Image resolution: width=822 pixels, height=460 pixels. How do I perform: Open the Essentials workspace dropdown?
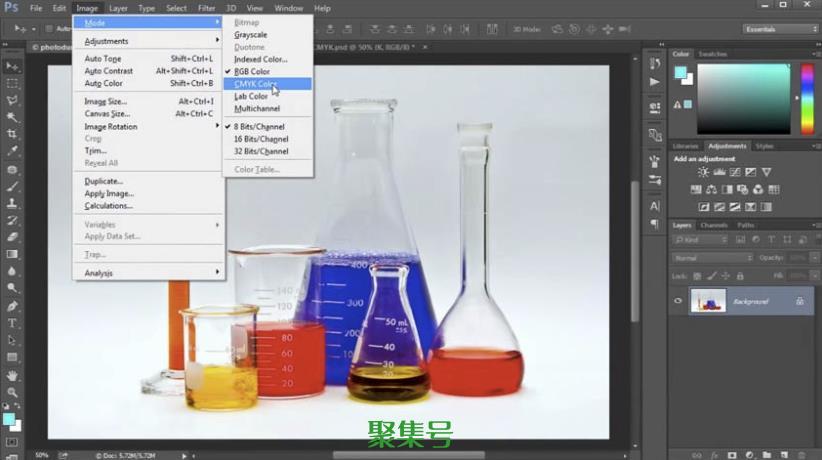(x=780, y=29)
